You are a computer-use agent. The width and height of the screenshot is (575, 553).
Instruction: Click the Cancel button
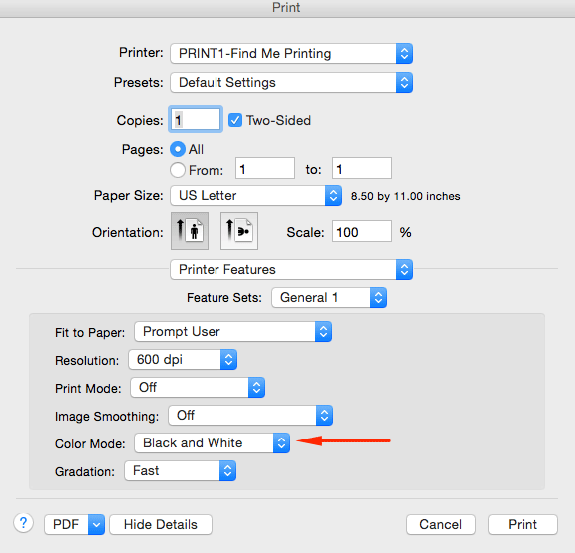point(441,524)
